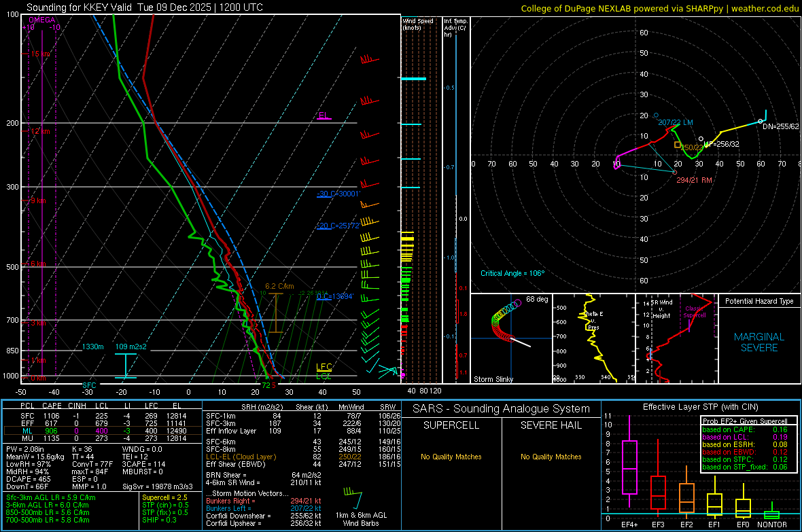Click the 'Potential Hazard Type' header
The image size is (802, 532).
click(x=759, y=301)
